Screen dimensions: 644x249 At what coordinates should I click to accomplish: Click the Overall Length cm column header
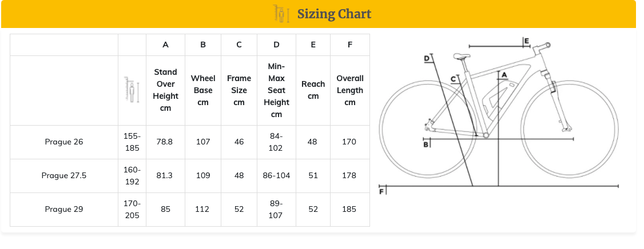tap(350, 90)
